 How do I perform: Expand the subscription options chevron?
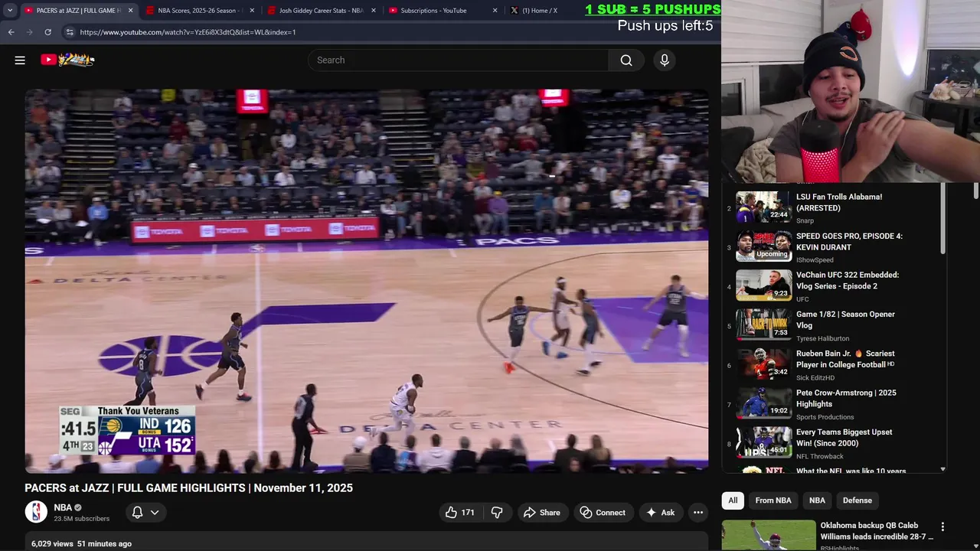[x=155, y=513]
